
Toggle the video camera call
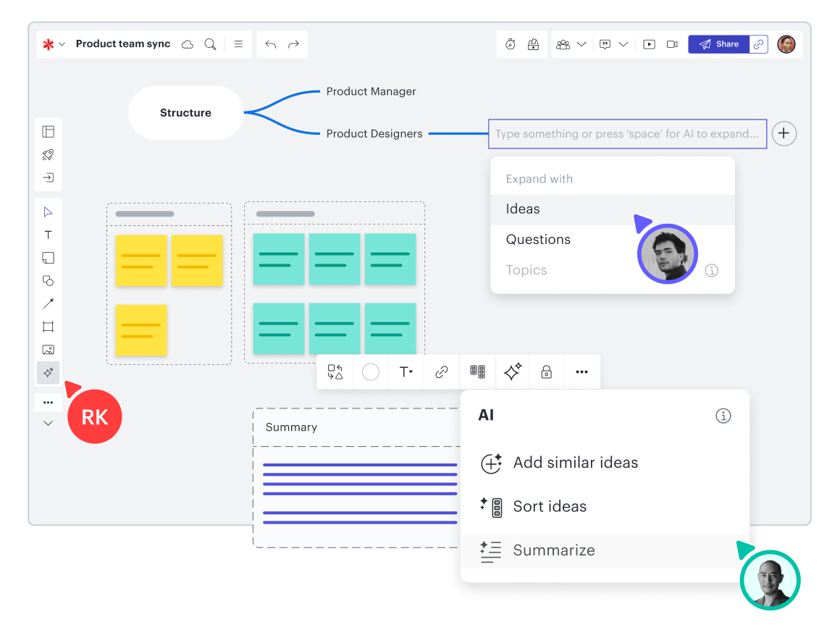click(672, 44)
